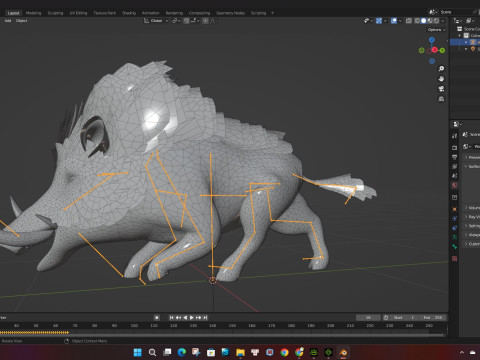Screen dimensions: 480x360
Task: Open the green Armature data properties tab
Action: (x=454, y=237)
